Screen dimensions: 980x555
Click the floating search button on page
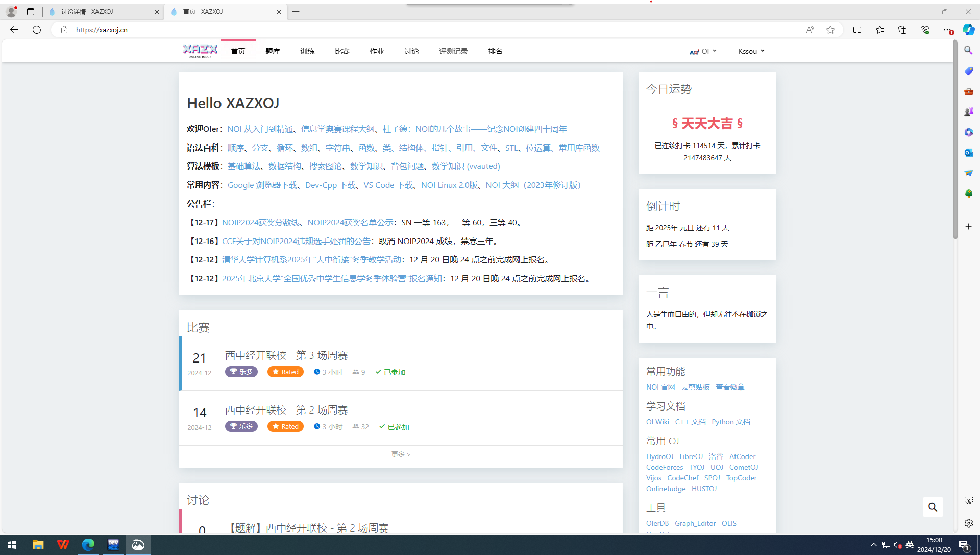[933, 507]
